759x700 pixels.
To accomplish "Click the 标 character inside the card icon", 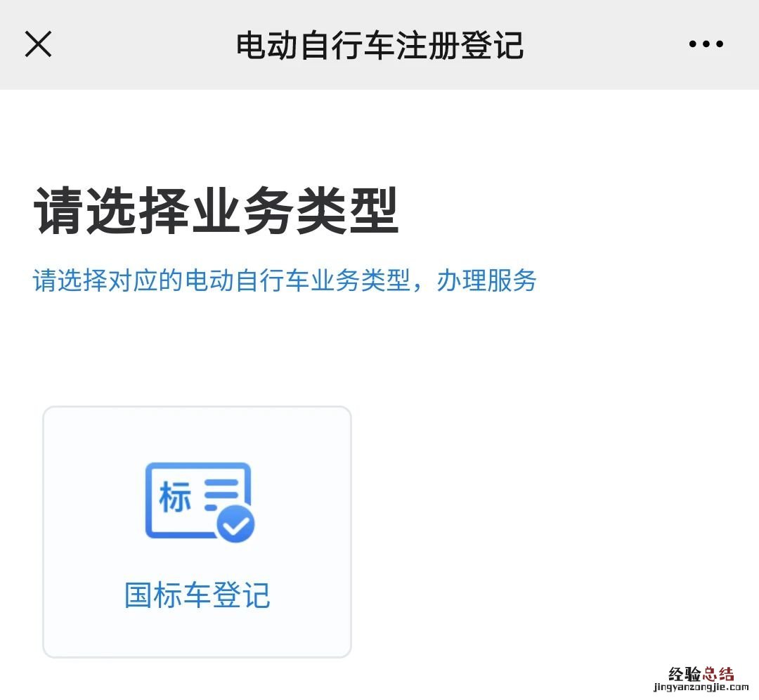I will (175, 497).
